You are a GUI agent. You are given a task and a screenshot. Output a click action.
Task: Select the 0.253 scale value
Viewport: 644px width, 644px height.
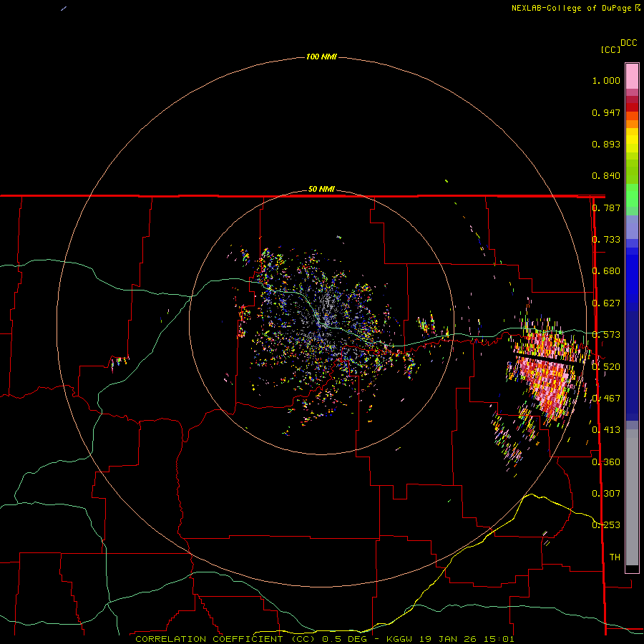(606, 525)
